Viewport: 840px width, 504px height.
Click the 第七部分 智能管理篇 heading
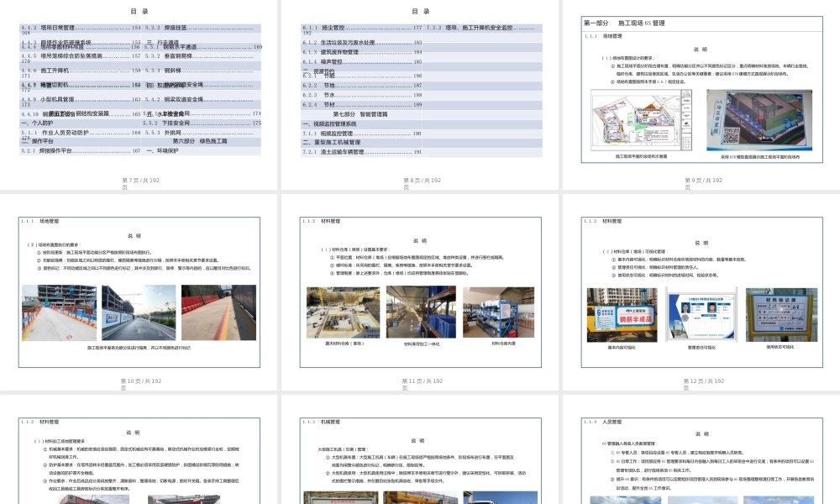[360, 114]
